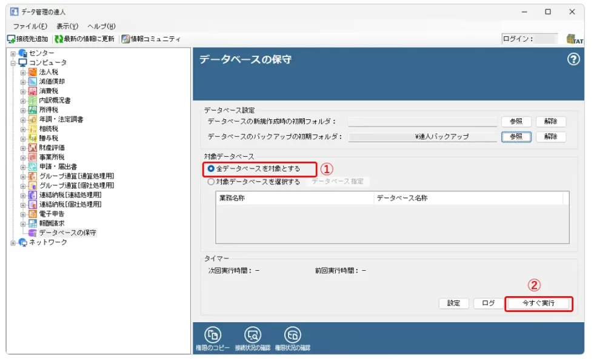
Task: Collapse the コンピュータ tree node
Action: click(x=13, y=62)
